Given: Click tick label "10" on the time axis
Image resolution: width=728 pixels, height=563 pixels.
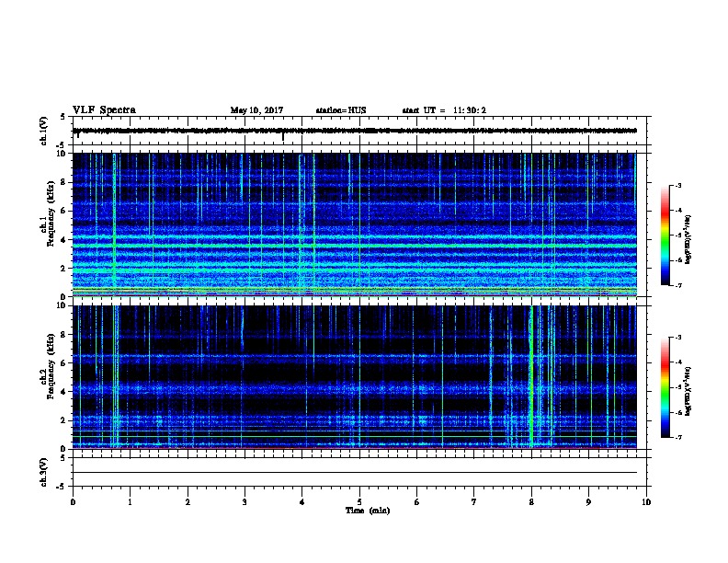Looking at the screenshot, I should pos(646,502).
